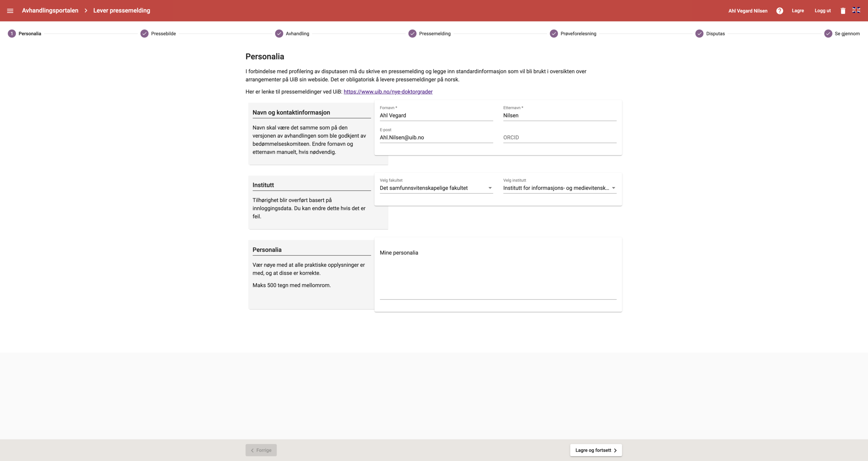Go to the Prøveforelesning step

point(578,34)
